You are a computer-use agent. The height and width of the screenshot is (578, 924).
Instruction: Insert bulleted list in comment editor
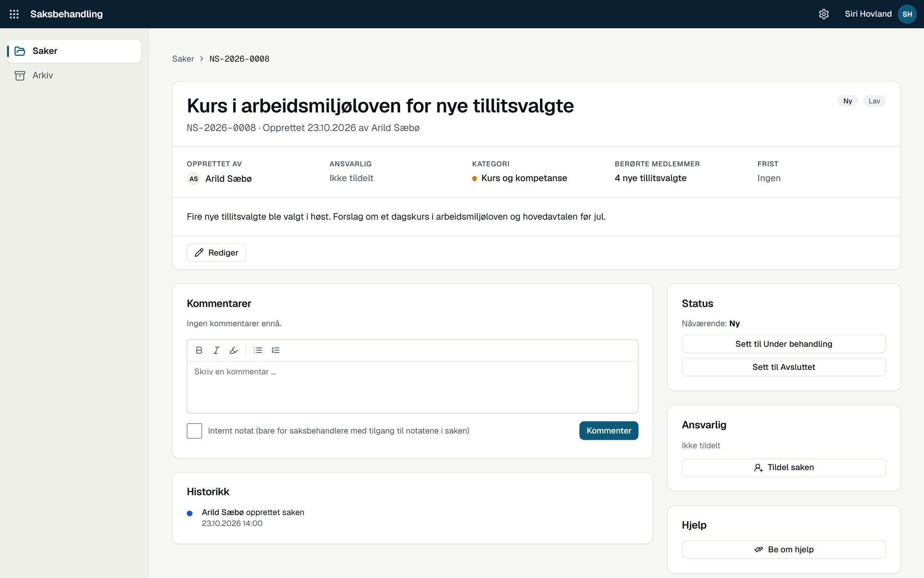tap(258, 350)
